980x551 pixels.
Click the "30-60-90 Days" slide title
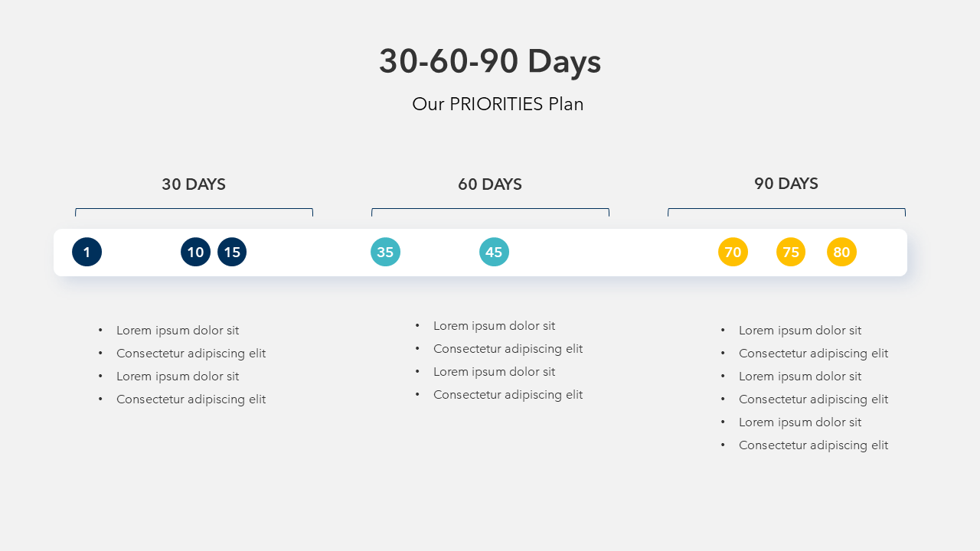[x=490, y=61]
